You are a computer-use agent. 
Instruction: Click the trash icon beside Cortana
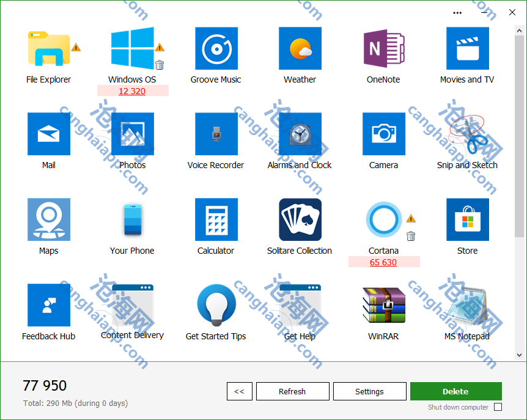pyautogui.click(x=411, y=236)
